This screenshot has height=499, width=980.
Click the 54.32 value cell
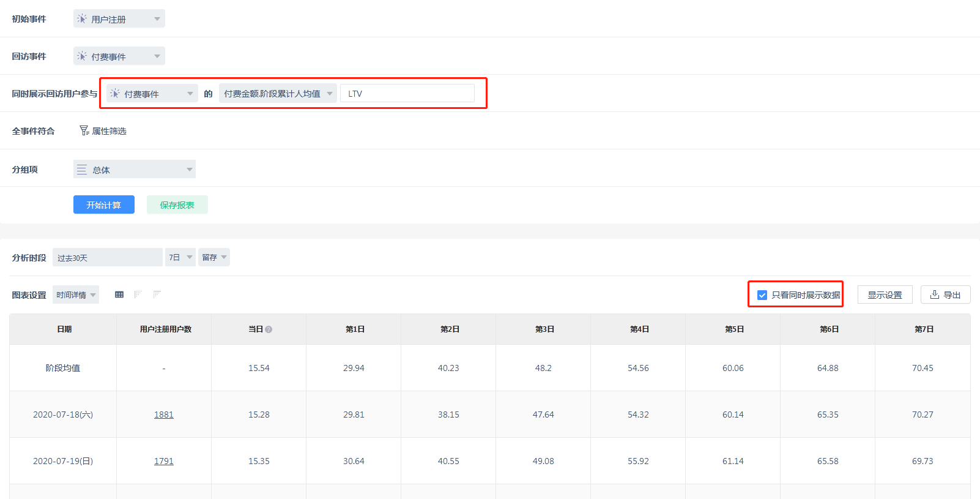coord(639,415)
